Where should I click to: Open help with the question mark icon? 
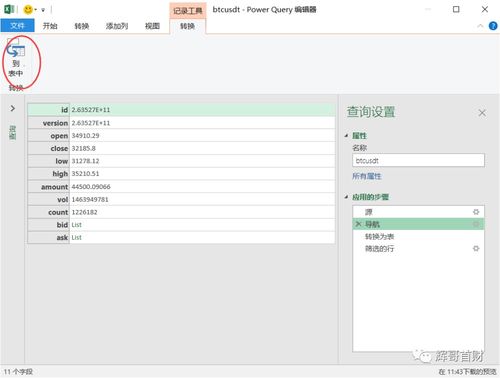click(493, 26)
